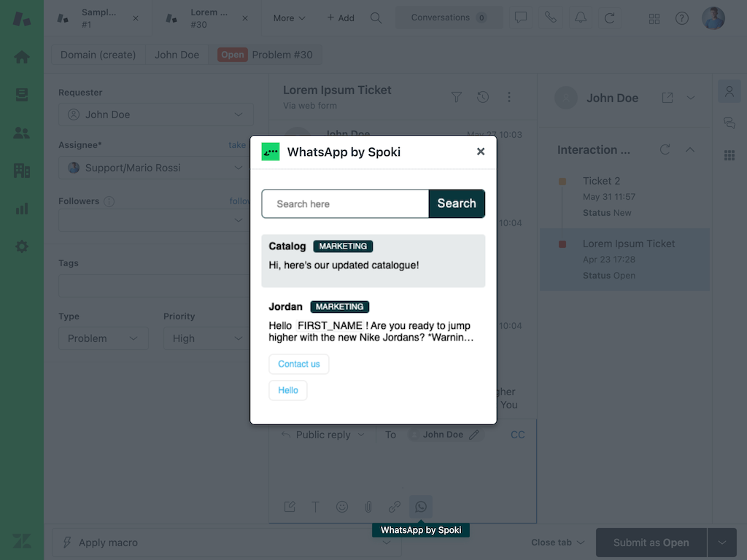Click the ticket filter funnel icon
The image size is (747, 560).
pyautogui.click(x=457, y=97)
